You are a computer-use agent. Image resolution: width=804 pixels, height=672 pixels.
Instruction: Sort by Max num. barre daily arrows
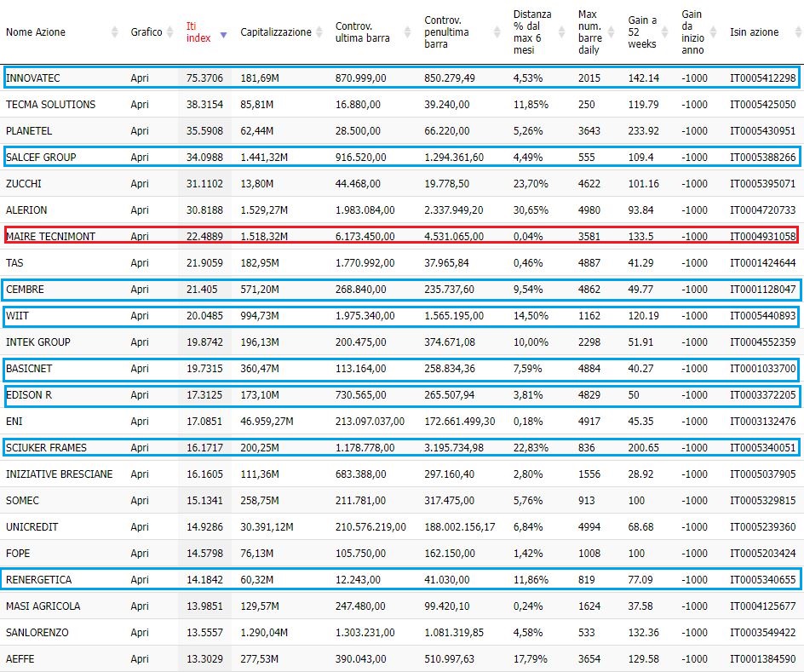[611, 32]
